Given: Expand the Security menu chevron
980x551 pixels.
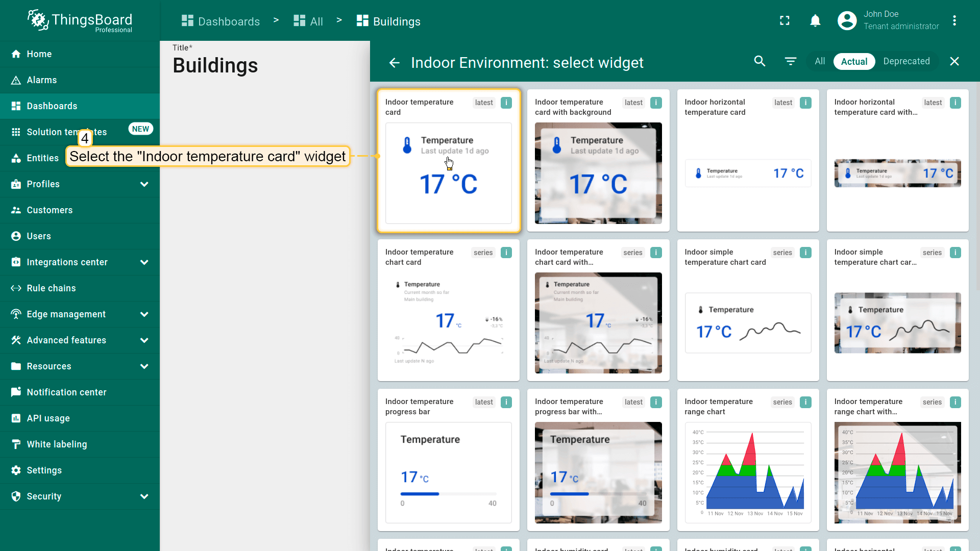Looking at the screenshot, I should (x=144, y=496).
